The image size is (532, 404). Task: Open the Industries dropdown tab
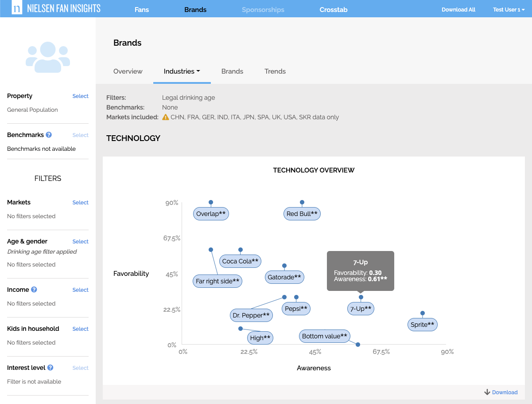[182, 71]
